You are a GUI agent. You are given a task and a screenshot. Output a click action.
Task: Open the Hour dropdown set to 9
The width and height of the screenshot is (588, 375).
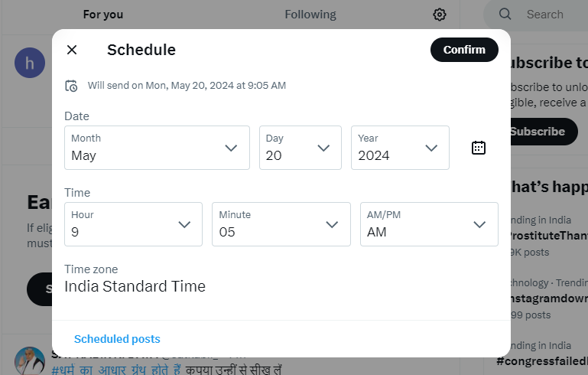click(x=133, y=224)
